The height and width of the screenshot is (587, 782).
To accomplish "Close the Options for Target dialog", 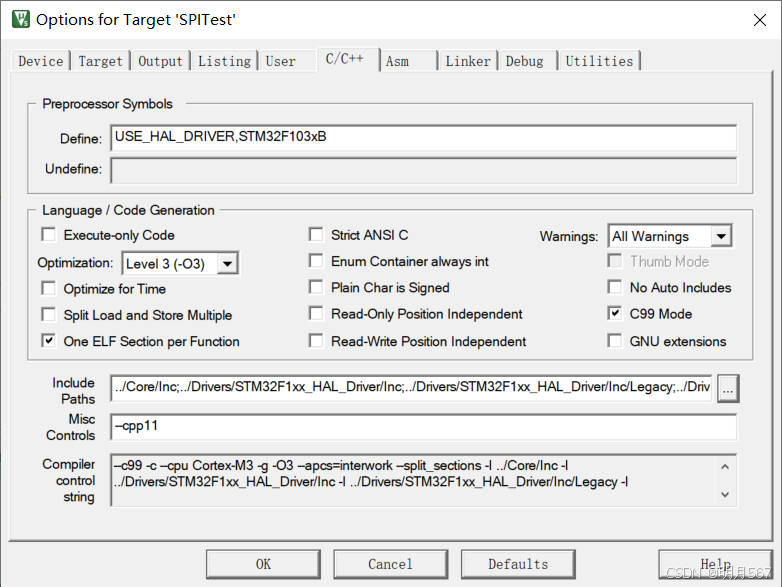I will tap(760, 20).
